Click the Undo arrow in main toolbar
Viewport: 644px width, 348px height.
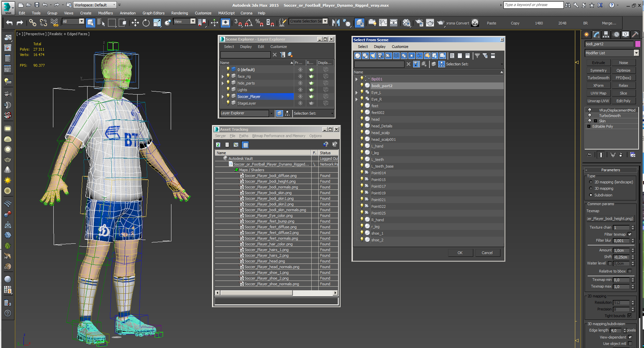[x=9, y=23]
